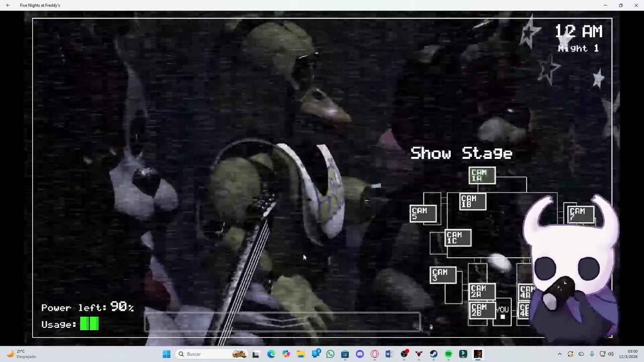
Task: Open the Windows Start menu
Action: 167,354
